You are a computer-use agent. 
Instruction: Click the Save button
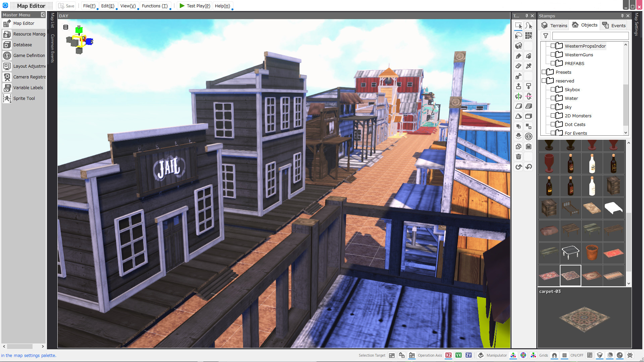click(66, 6)
